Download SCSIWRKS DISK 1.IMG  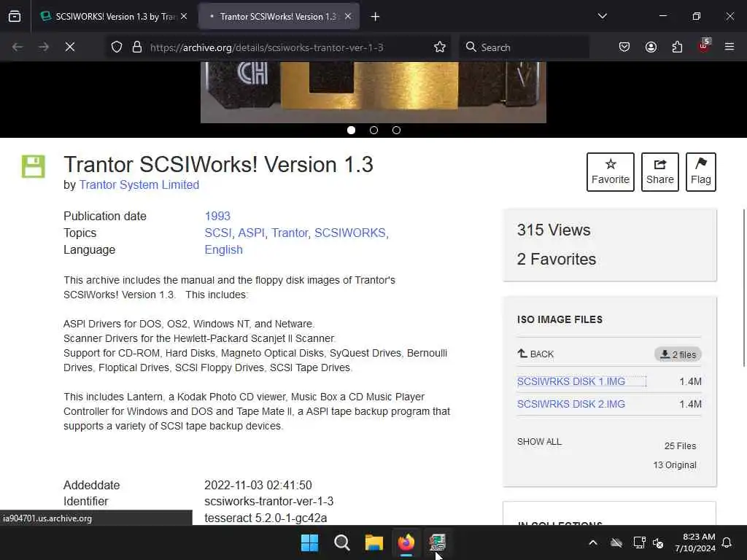click(570, 381)
